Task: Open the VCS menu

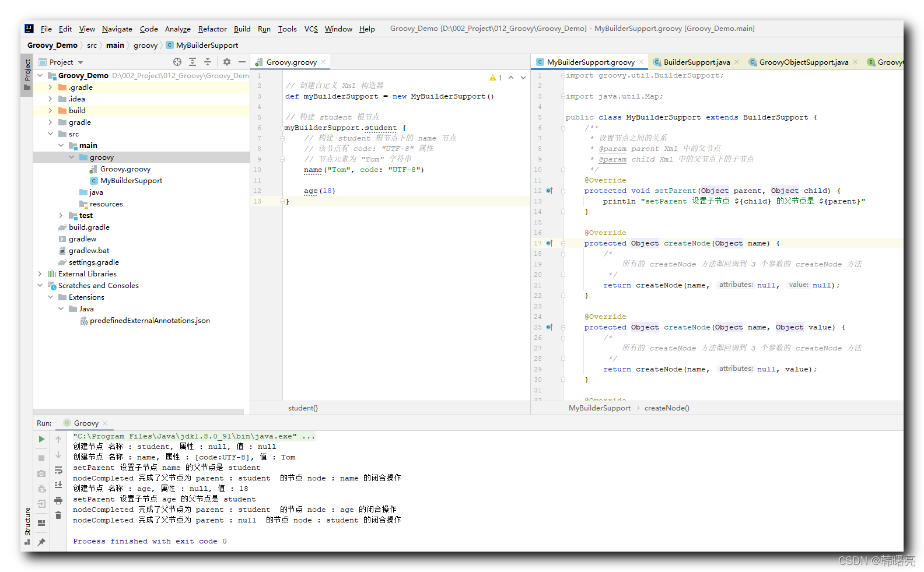Action: 311,29
